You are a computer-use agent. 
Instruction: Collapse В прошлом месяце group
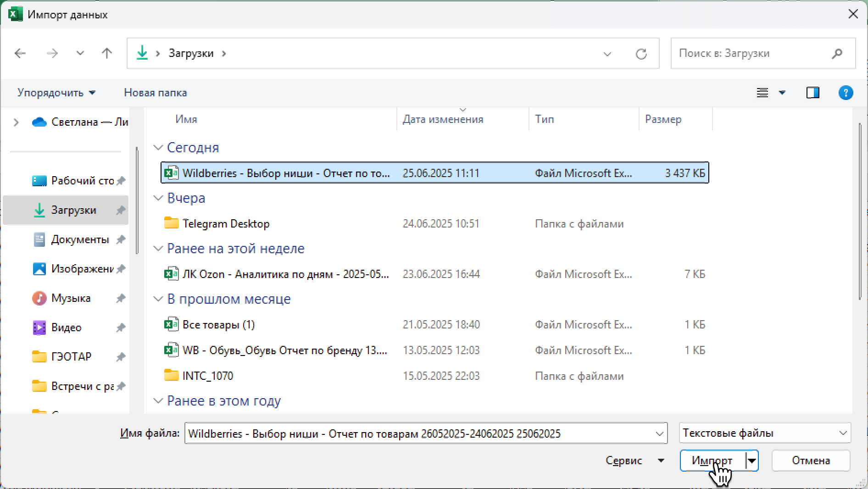158,299
